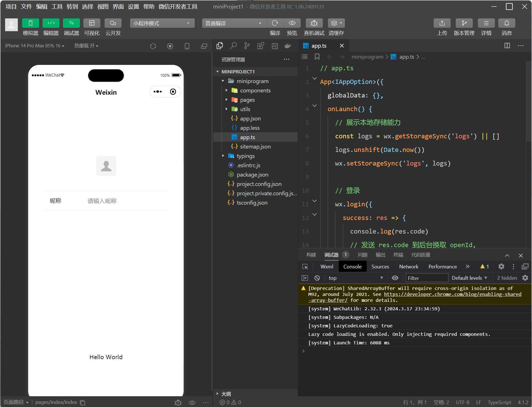
Task: Expand the pages folder
Action: (255, 100)
